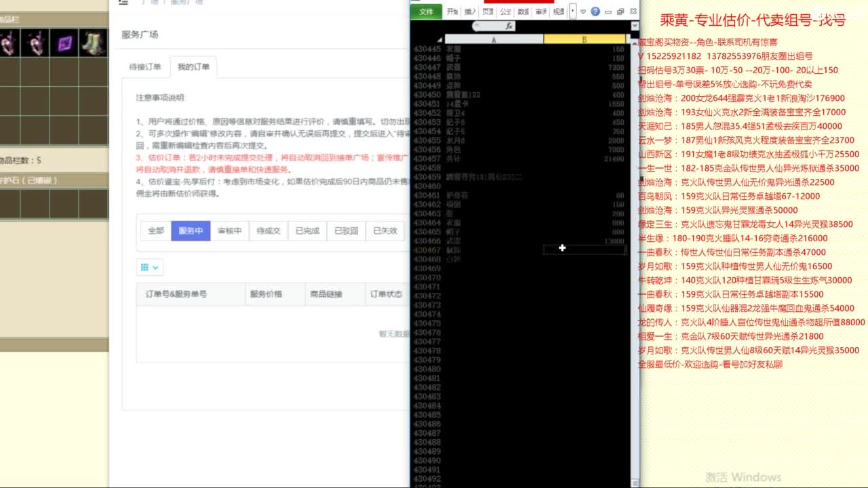The height and width of the screenshot is (488, 868).
Task: Select Excel row header 430470
Action: pyautogui.click(x=427, y=277)
